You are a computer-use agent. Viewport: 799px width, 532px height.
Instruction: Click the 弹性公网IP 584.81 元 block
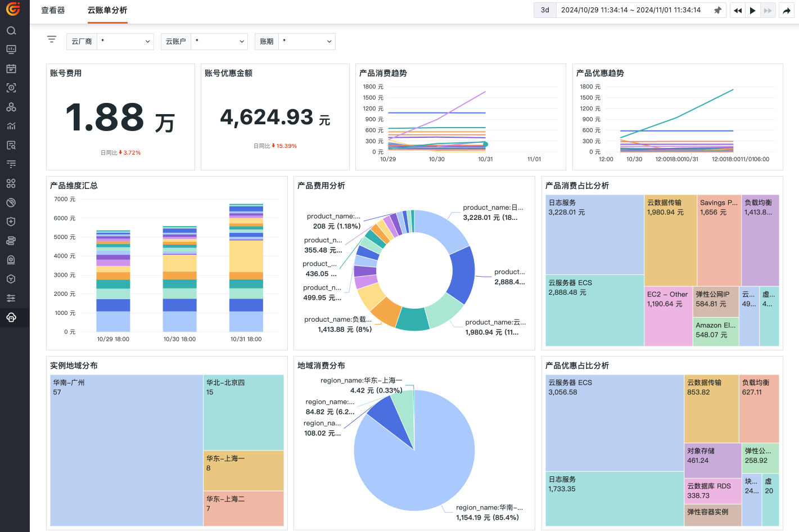[715, 302]
